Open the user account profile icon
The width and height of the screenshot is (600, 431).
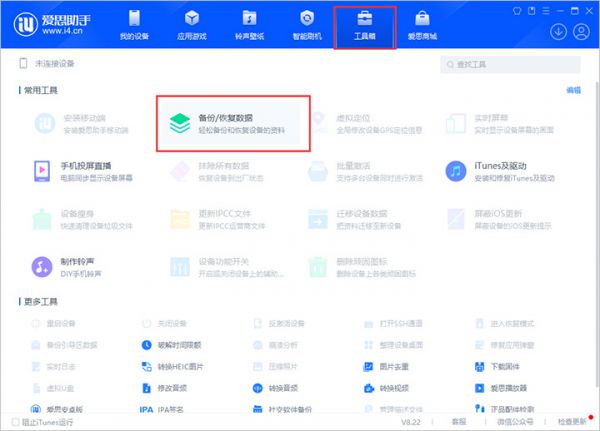(x=581, y=32)
